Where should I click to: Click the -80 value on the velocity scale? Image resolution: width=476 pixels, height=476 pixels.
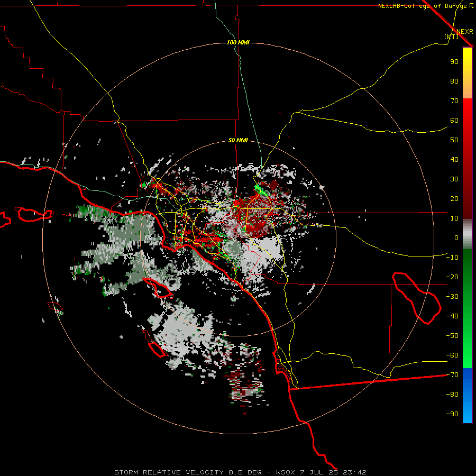pyautogui.click(x=452, y=395)
